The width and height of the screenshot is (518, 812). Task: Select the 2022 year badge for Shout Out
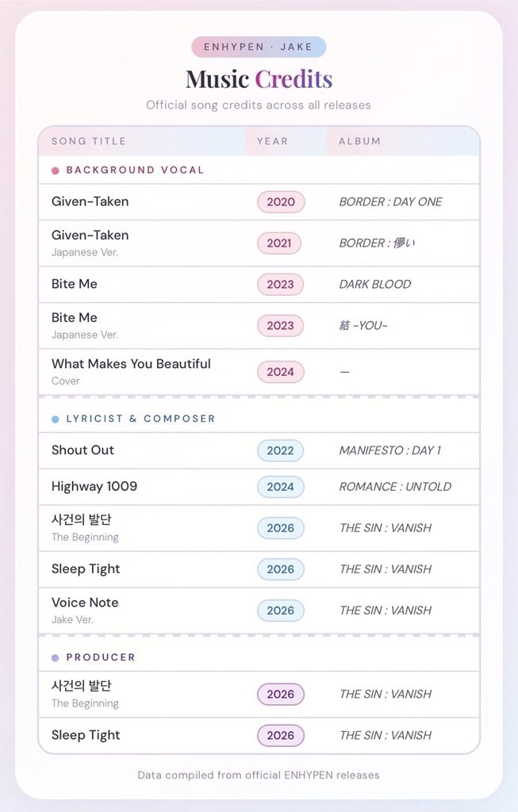tap(280, 450)
